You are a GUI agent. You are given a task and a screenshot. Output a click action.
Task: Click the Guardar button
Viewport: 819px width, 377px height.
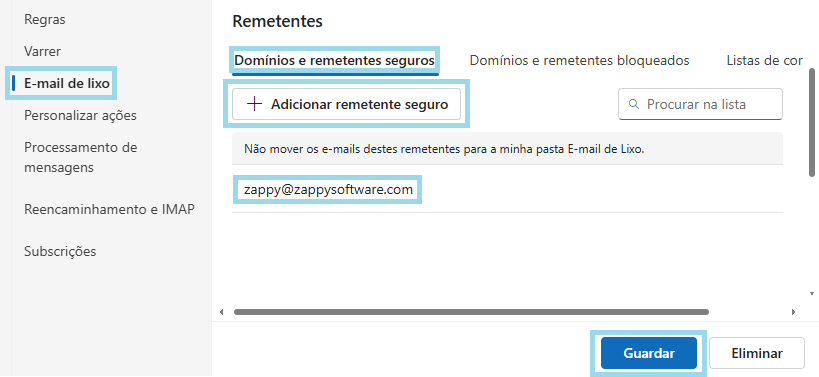649,353
